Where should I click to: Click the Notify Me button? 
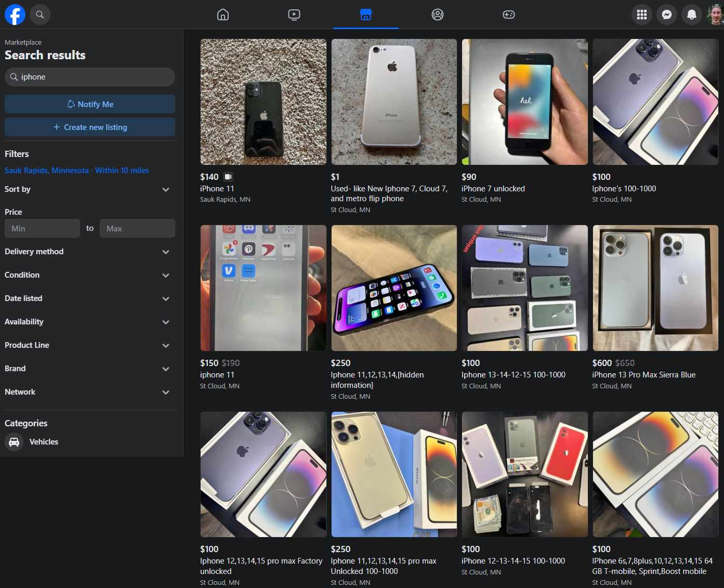[x=90, y=104]
